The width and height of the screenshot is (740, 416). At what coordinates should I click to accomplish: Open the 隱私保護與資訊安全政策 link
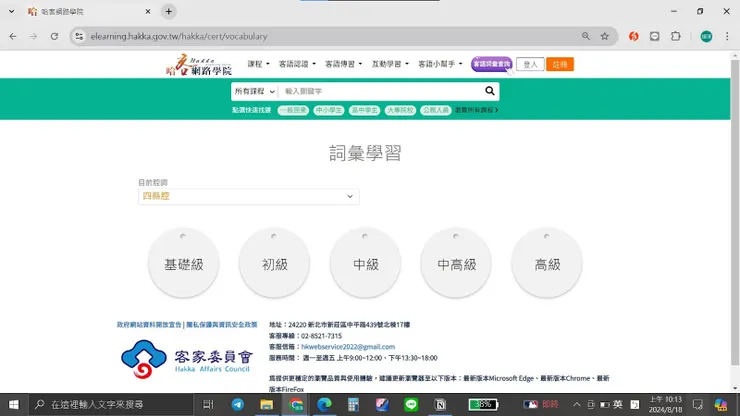[x=221, y=324]
